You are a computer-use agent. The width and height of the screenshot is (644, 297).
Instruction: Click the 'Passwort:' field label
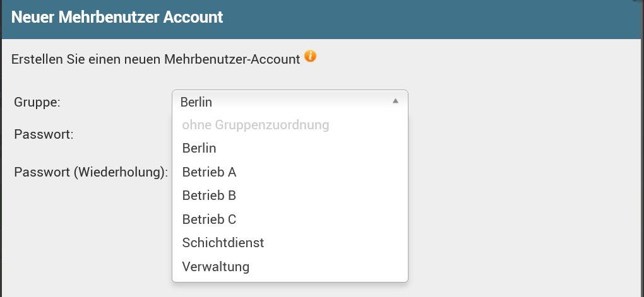44,134
